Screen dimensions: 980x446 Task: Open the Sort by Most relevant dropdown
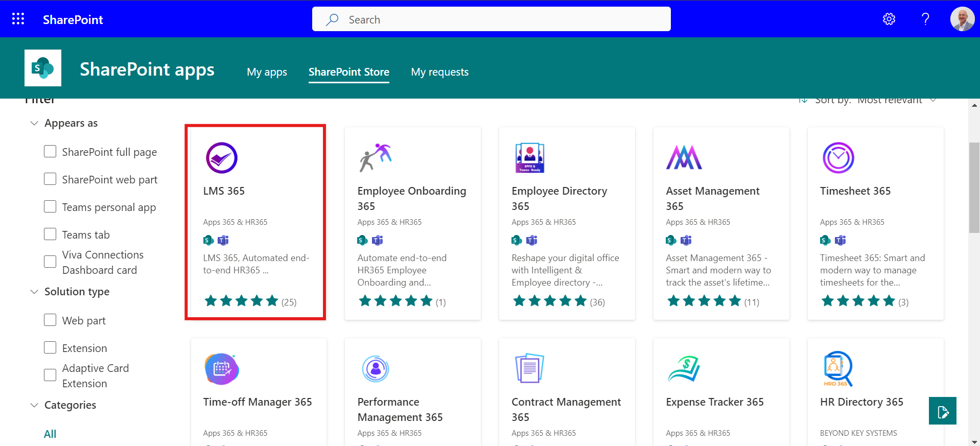(869, 100)
